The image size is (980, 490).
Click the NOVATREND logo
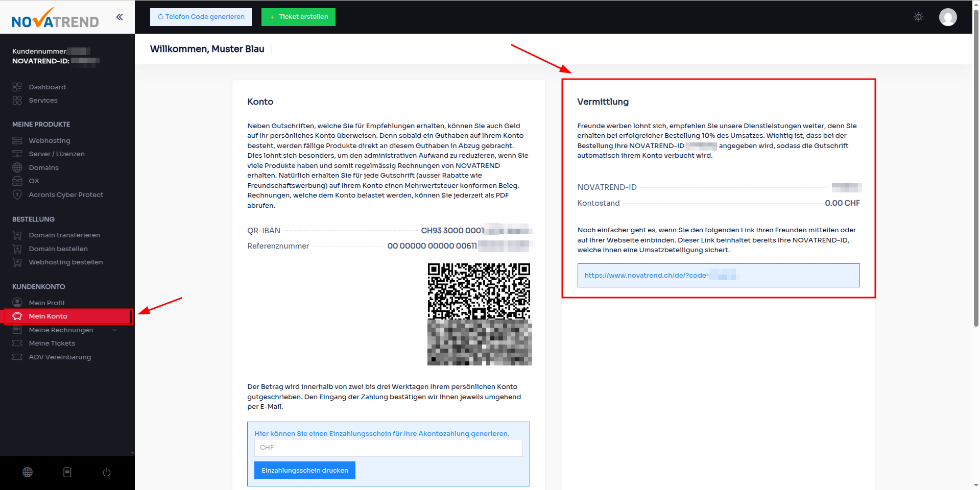click(55, 18)
